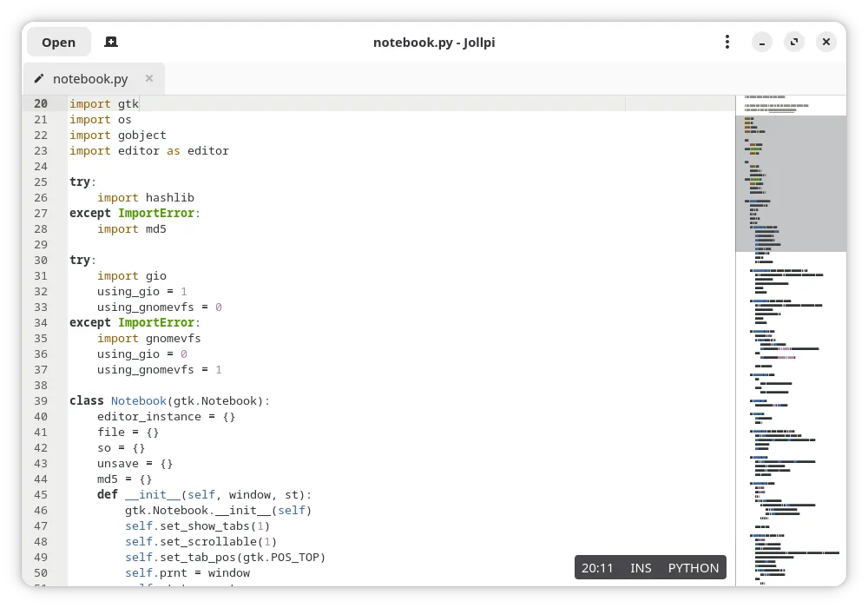
Task: Click 'def __init__(self, window, st):' line
Action: pos(204,494)
